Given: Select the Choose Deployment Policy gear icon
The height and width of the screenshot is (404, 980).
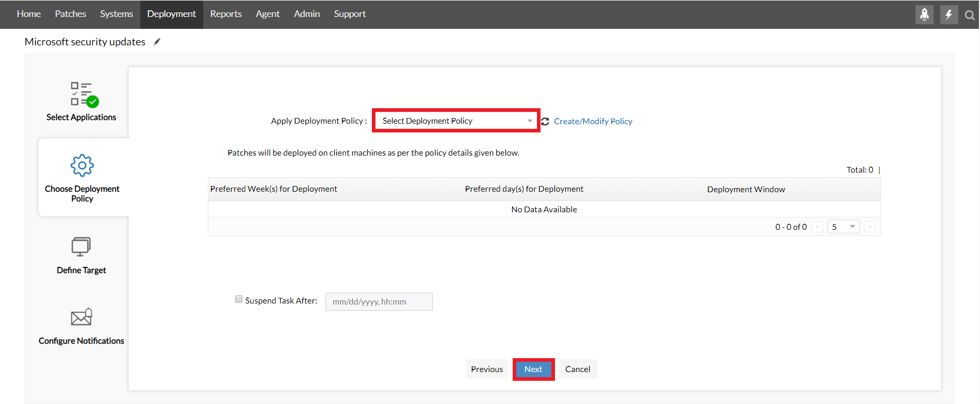Looking at the screenshot, I should 82,165.
